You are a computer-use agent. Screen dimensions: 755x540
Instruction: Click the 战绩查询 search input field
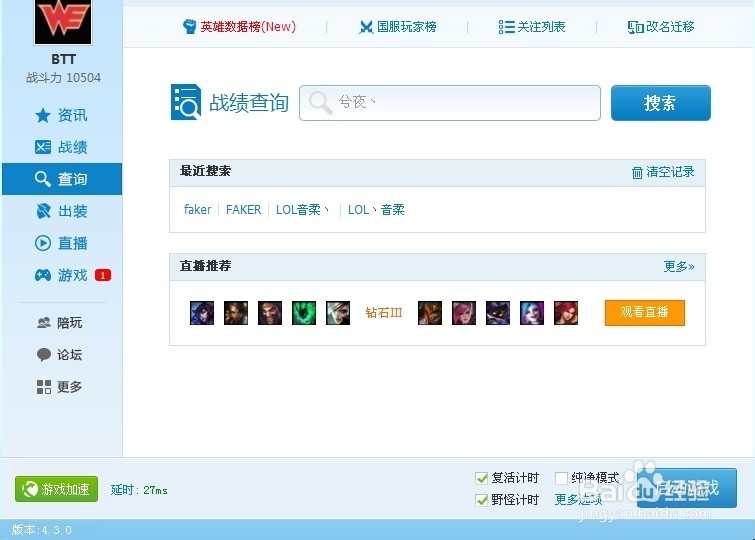pos(450,103)
